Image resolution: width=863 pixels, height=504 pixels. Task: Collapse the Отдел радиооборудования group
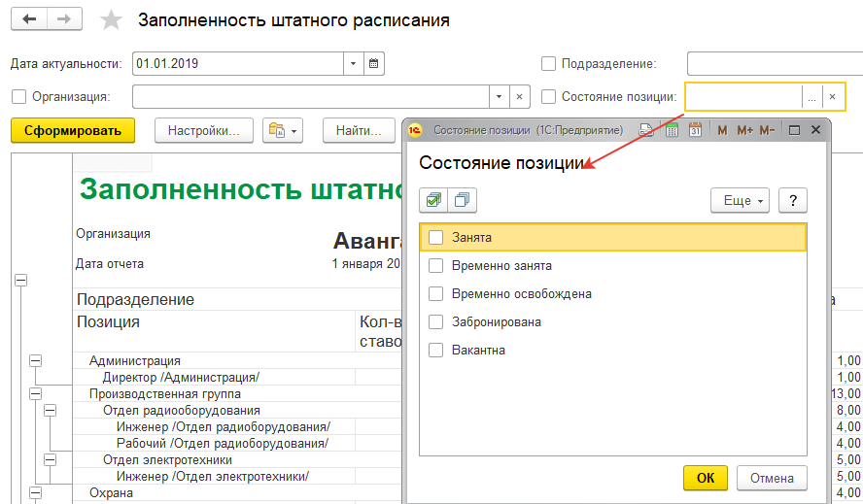(x=51, y=411)
